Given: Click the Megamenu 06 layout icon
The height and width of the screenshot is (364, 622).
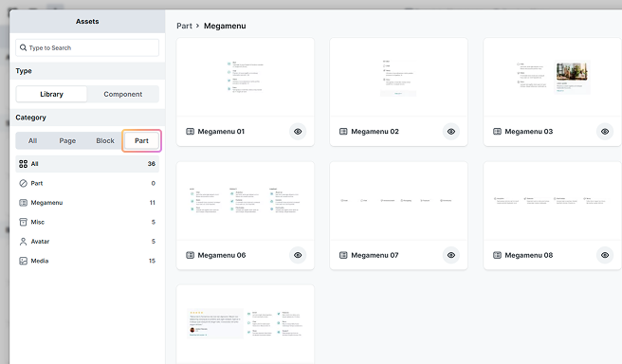Looking at the screenshot, I should (190, 255).
